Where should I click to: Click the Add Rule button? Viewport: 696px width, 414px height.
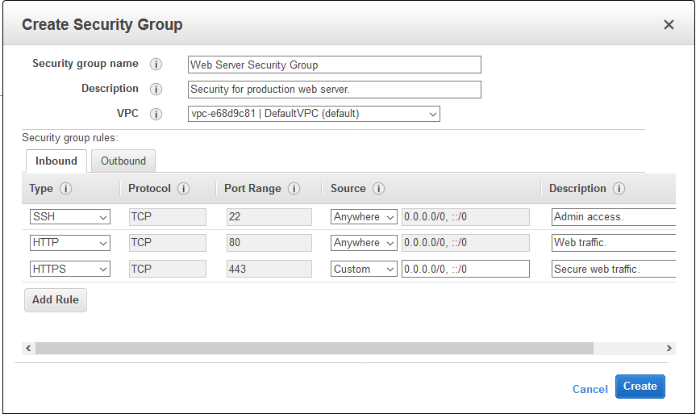coord(55,300)
